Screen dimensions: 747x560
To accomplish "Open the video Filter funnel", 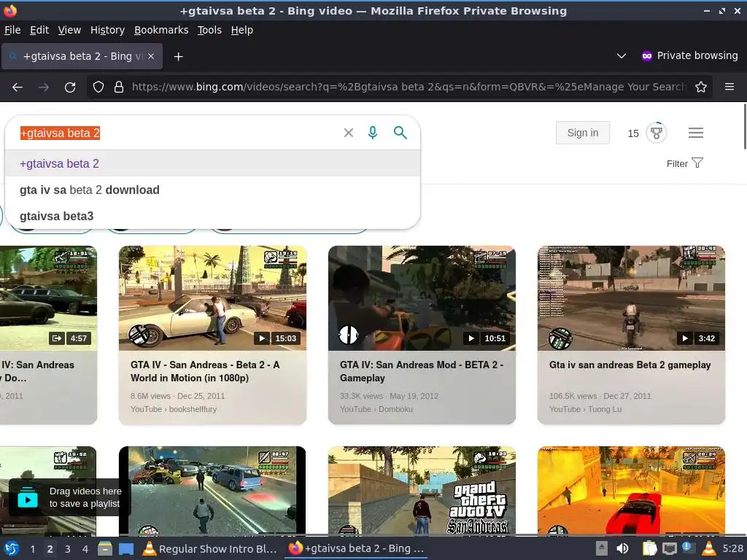I will click(x=684, y=163).
